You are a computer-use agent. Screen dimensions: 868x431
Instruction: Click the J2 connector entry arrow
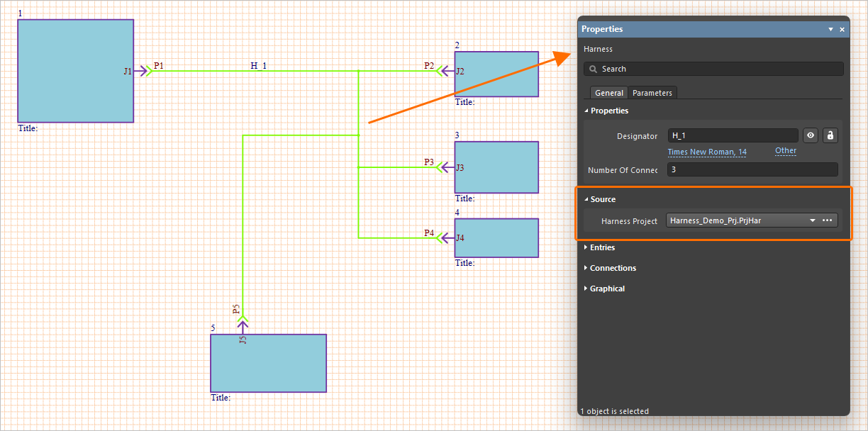tap(447, 71)
